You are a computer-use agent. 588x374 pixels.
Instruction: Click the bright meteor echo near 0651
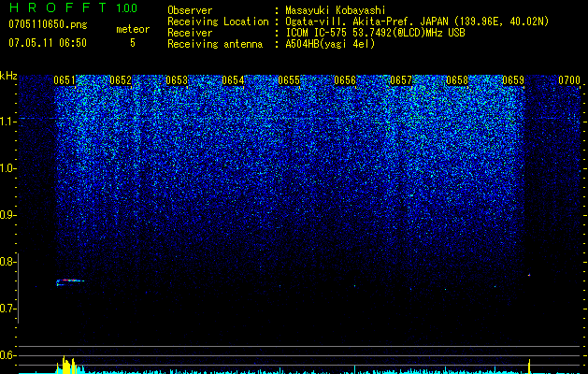[x=70, y=281]
